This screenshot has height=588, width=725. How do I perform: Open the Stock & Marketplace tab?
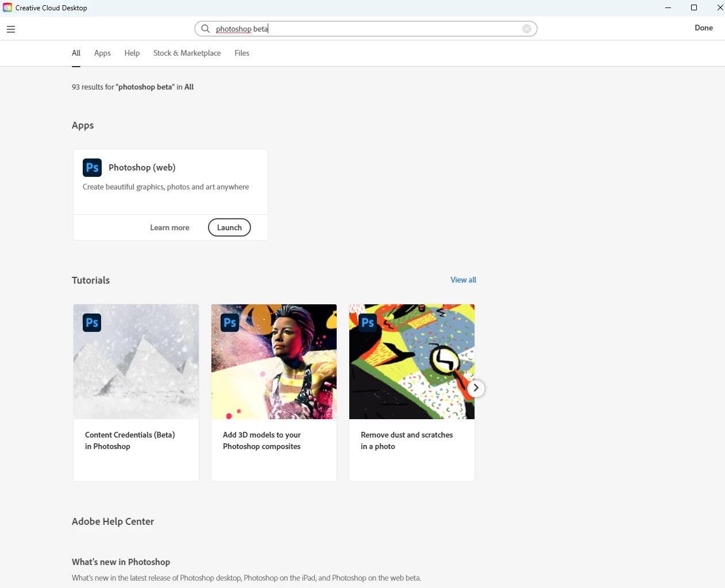click(x=187, y=53)
